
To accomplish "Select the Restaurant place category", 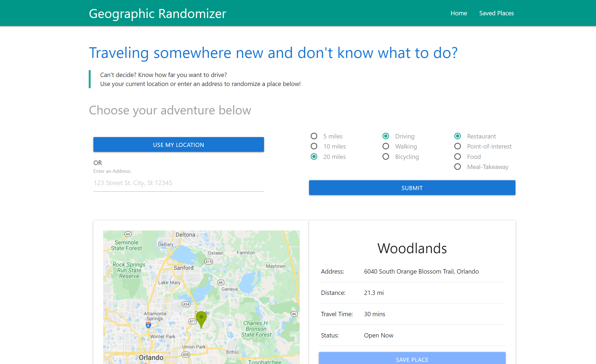I will click(x=458, y=136).
